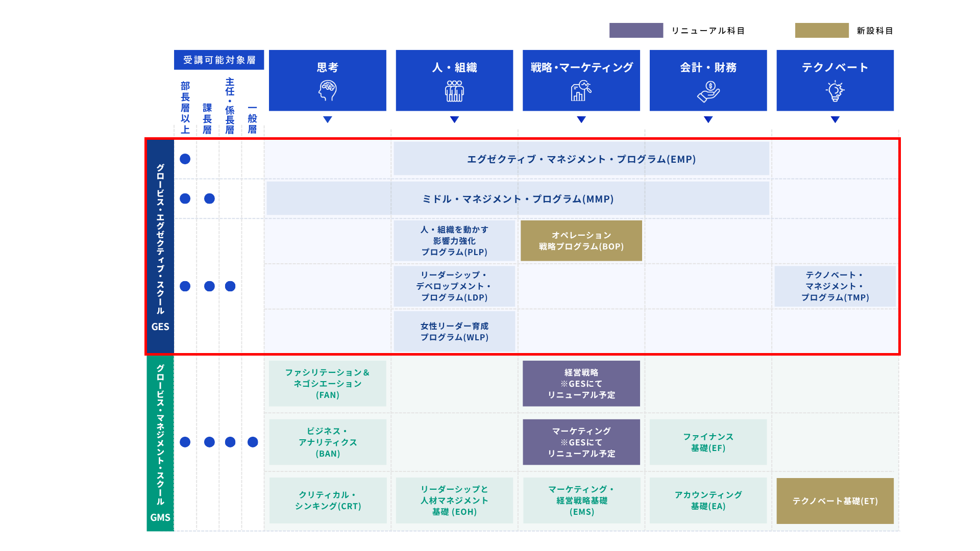
Task: Open the 経営戦略 renewal course box
Action: 581,384
